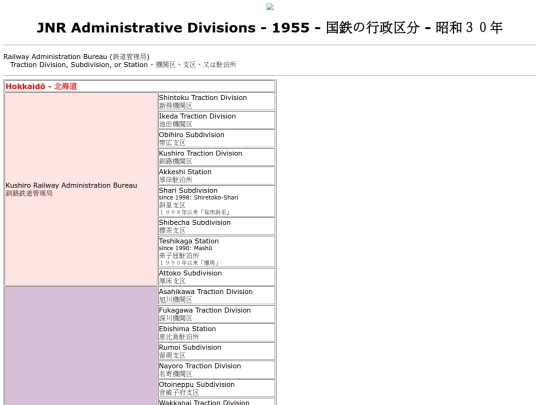Click the Railway Administration Bureau legend line
The height and width of the screenshot is (405, 540).
[76, 56]
